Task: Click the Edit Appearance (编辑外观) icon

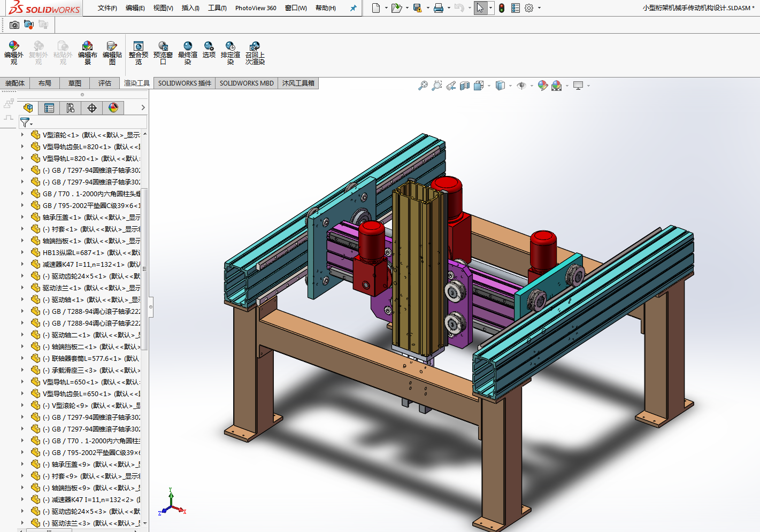Action: click(14, 53)
